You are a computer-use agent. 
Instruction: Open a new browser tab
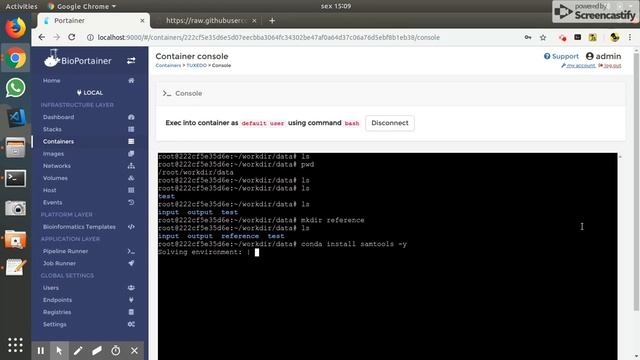272,20
